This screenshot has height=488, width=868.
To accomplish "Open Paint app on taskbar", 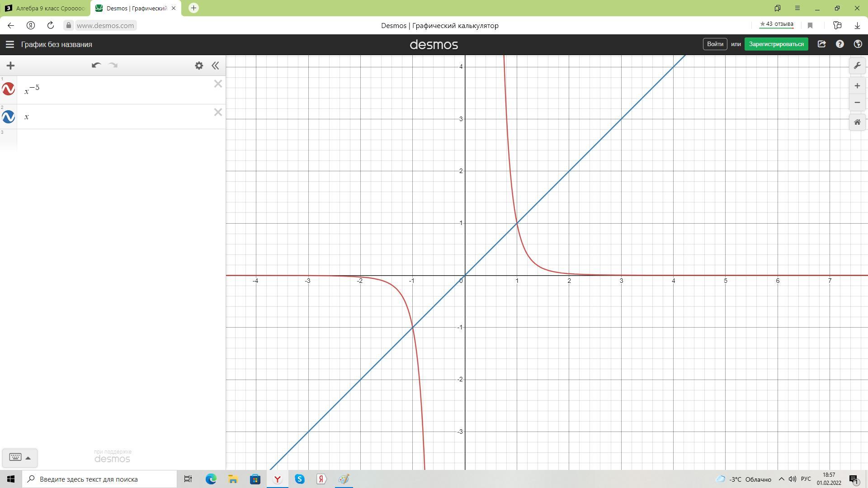I will click(x=344, y=479).
